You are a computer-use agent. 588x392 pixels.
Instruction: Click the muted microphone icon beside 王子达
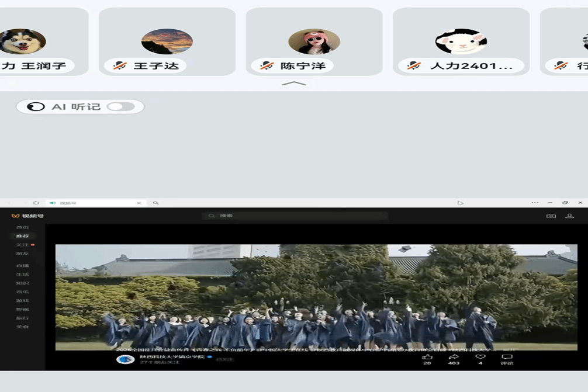(120, 66)
